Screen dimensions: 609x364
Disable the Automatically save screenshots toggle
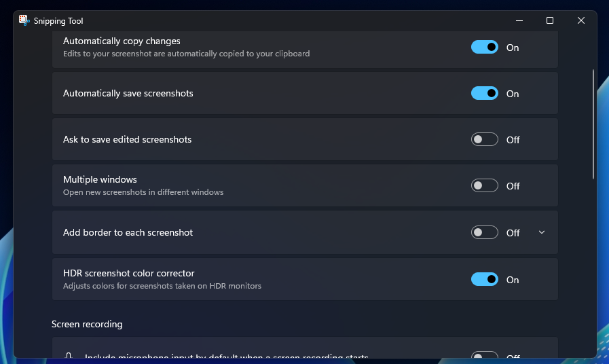(484, 94)
